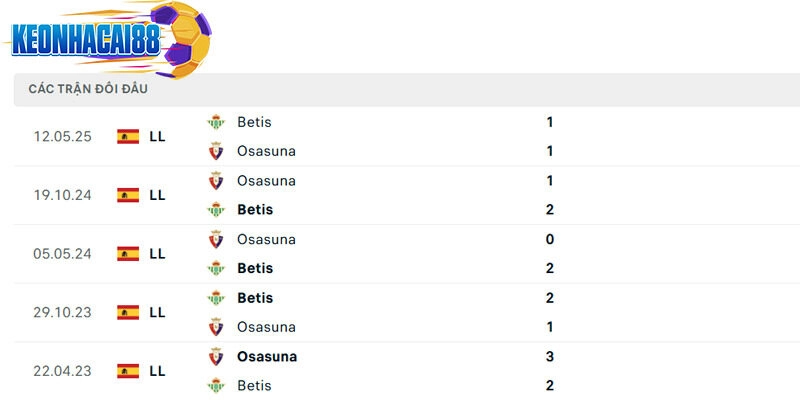Screen dimensions: 800x400
Task: Click bold Osasuna name in 22.04.23 match
Action: pos(267,357)
